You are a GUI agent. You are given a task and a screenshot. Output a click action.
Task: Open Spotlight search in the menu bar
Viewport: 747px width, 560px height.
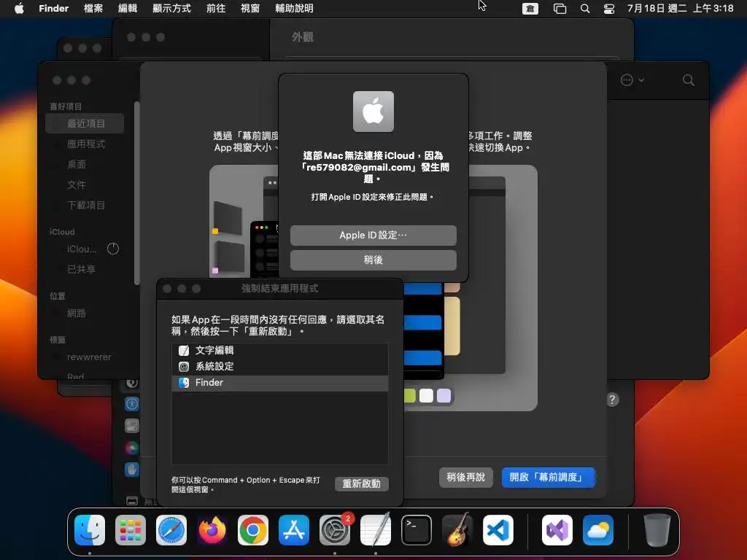pos(585,9)
